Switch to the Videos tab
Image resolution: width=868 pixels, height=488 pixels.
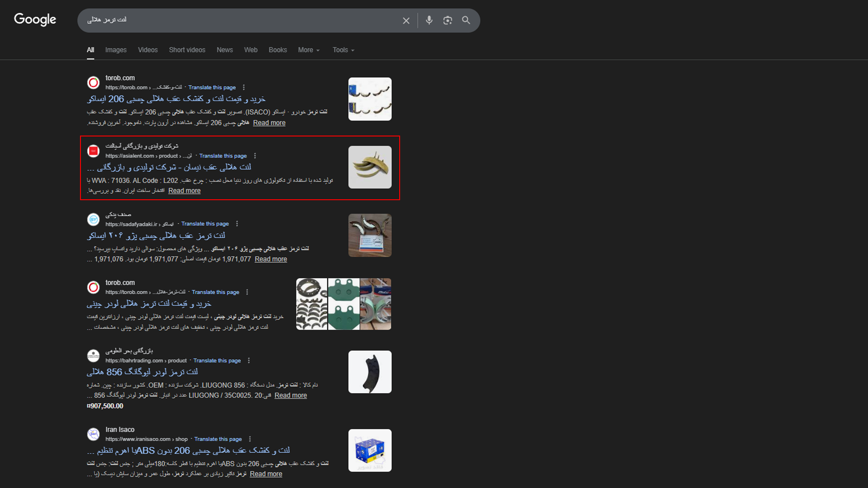(148, 50)
